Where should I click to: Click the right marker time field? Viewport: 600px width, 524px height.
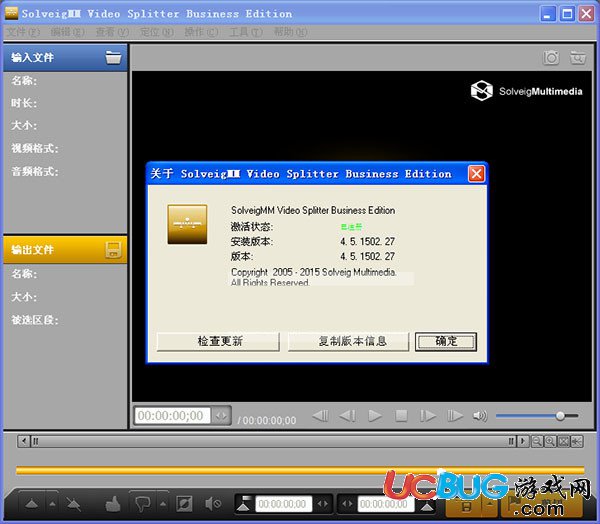[385, 504]
